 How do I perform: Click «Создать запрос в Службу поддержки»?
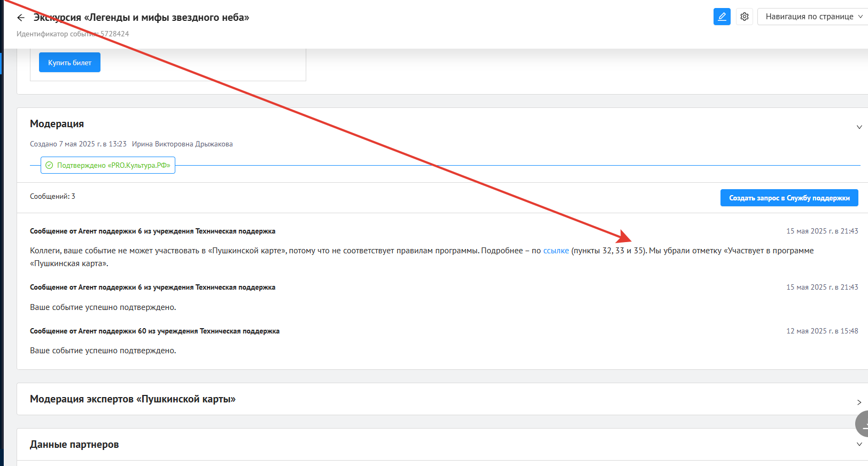coord(789,198)
